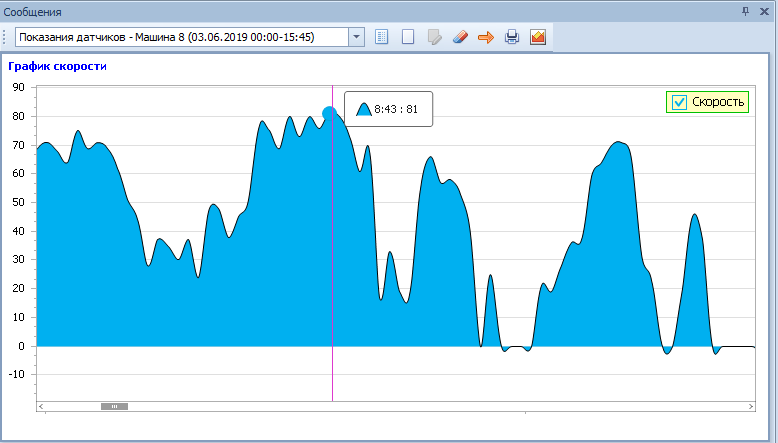Click the chart scrollbar left arrow
Image resolution: width=778 pixels, height=443 pixels.
tap(41, 407)
